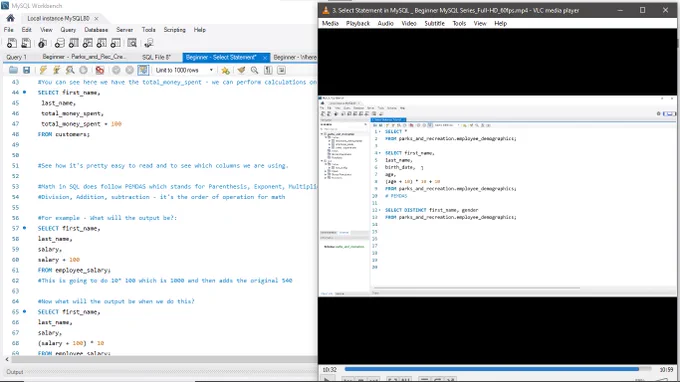Open the VLC View menu
680x382 pixels.
click(480, 23)
